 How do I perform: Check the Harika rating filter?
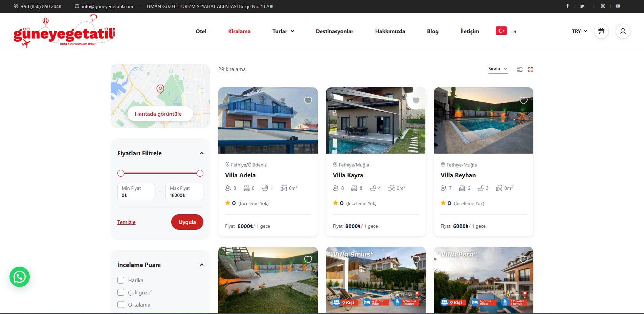pos(121,280)
